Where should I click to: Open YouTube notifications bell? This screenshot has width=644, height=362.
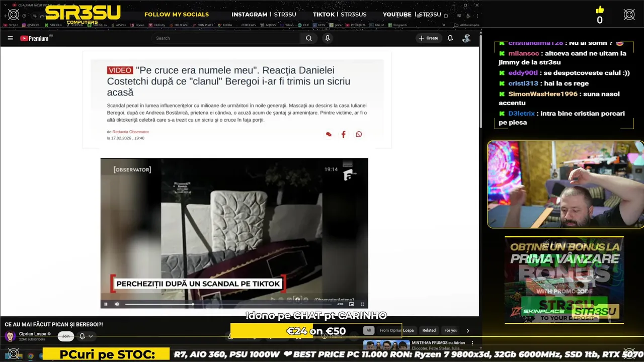point(450,38)
